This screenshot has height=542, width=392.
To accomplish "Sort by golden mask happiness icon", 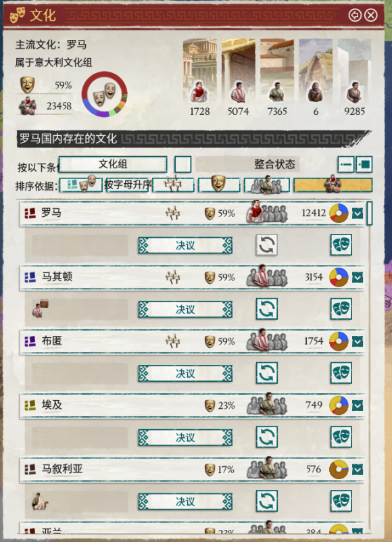I will tap(219, 184).
